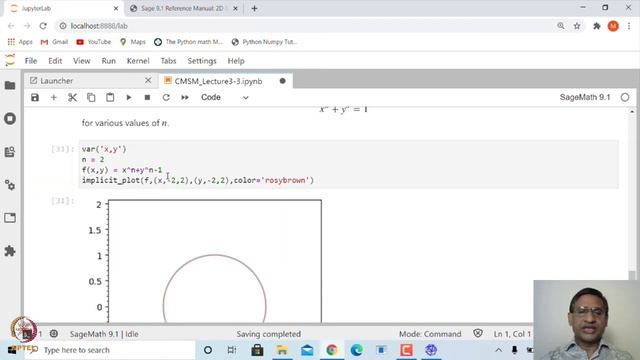Image resolution: width=640 pixels, height=360 pixels.
Task: Open the cell type dropdown showing Code
Action: (224, 98)
